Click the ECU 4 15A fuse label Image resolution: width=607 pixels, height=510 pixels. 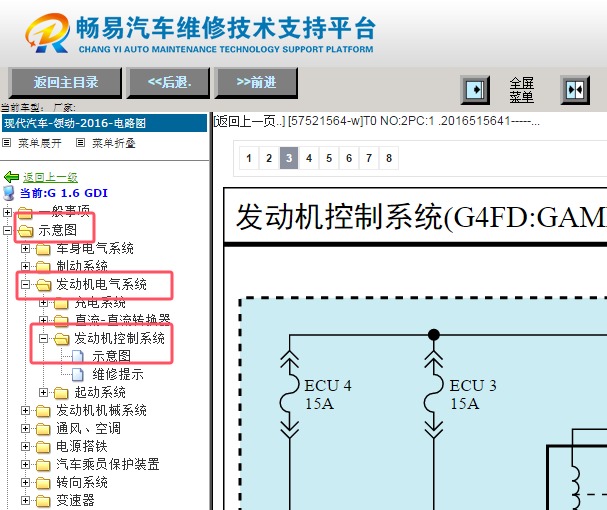[x=328, y=395]
